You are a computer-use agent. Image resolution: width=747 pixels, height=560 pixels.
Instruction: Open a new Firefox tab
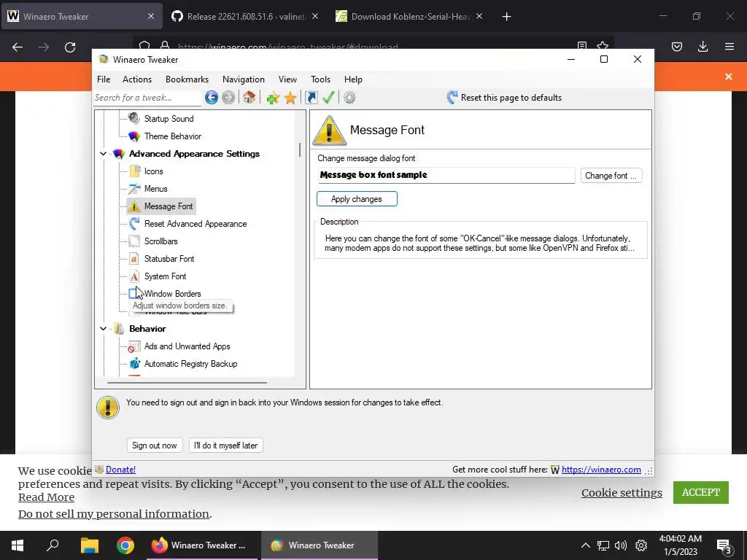click(x=506, y=17)
